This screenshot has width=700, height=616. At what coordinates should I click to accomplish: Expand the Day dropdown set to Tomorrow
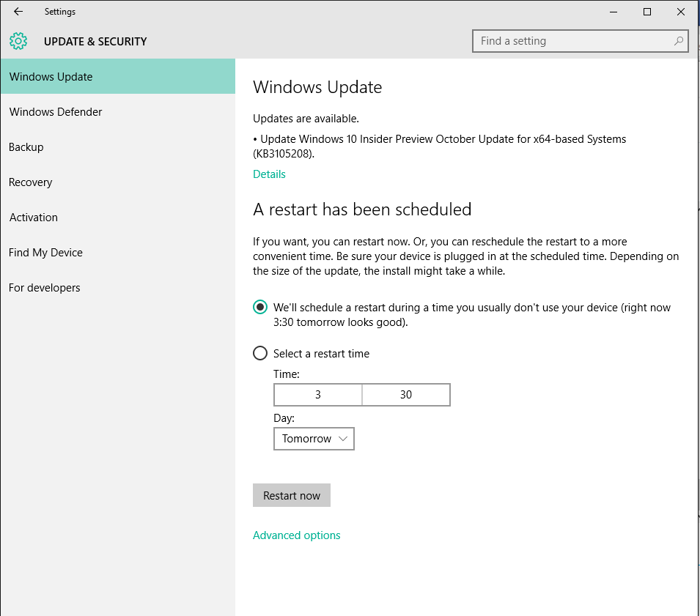[314, 439]
